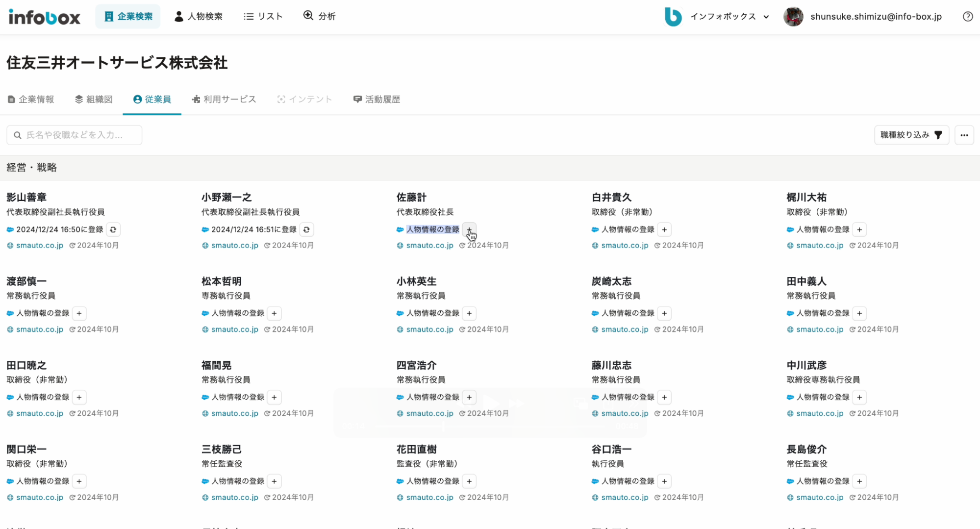Click 人物情報の登録 for 関口栄一
This screenshot has width=980, height=529.
click(x=43, y=481)
